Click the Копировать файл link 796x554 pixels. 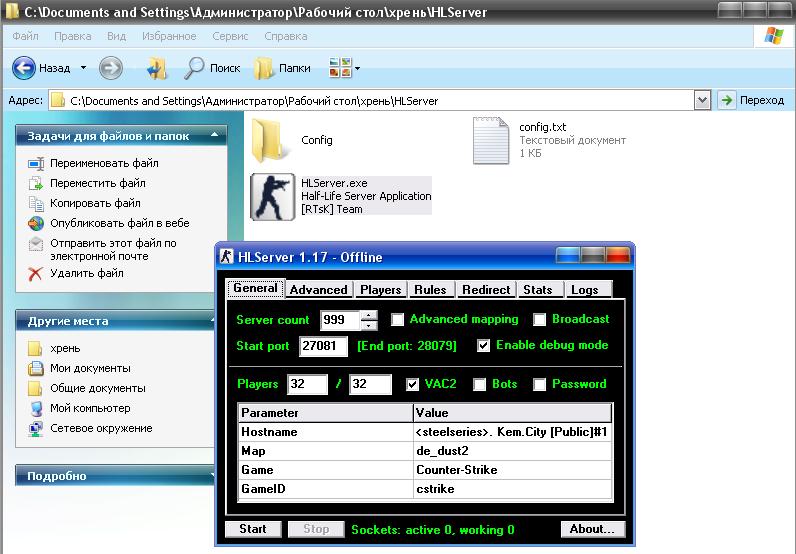(95, 203)
